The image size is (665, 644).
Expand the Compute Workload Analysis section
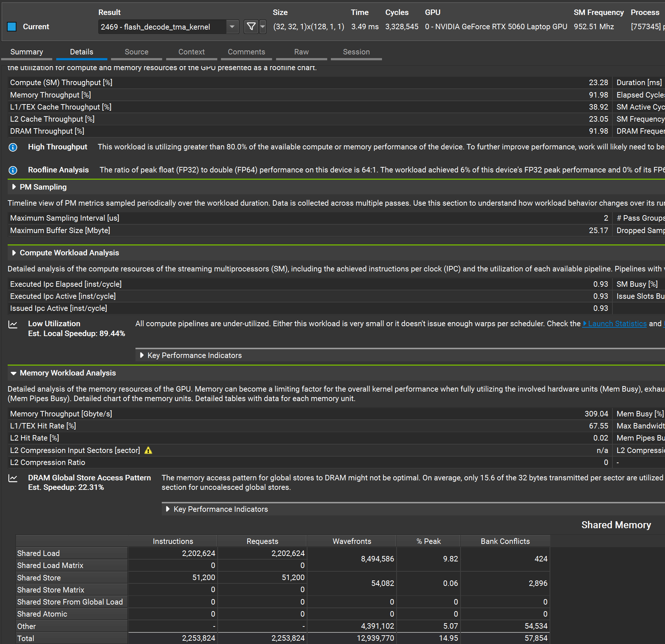pos(14,253)
